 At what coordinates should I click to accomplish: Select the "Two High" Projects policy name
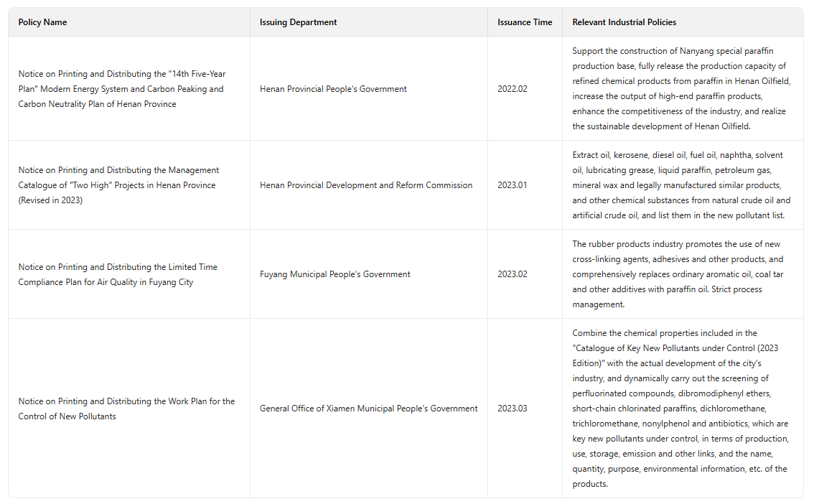click(x=119, y=185)
